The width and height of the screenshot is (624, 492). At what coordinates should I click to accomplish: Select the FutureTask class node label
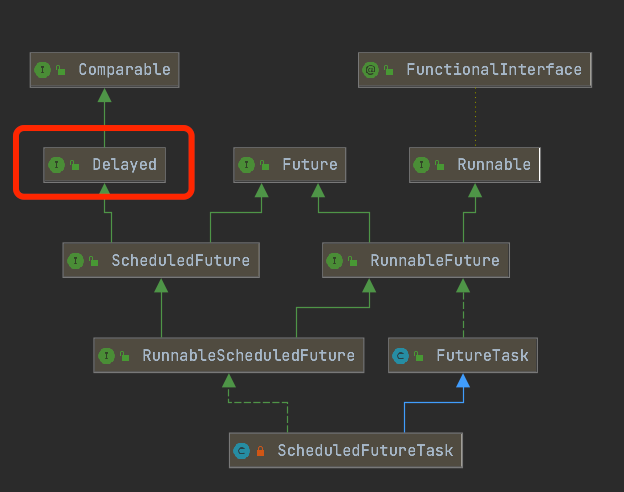(x=482, y=355)
